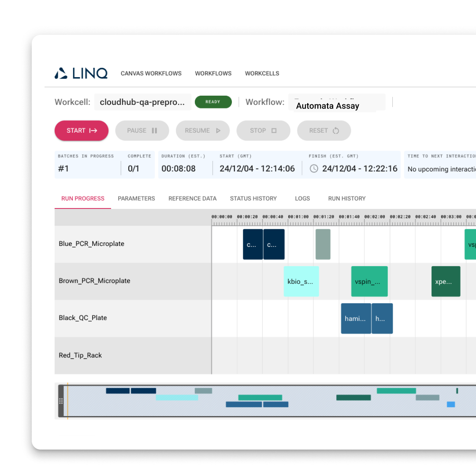
Task: Click the finish time 24/12/04 - 12:22:16
Action: (x=360, y=168)
